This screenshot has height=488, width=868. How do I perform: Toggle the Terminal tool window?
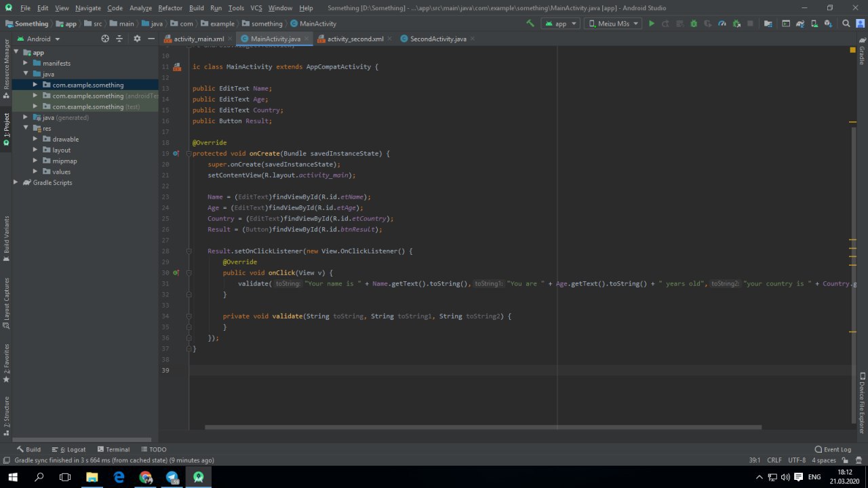[x=113, y=449]
